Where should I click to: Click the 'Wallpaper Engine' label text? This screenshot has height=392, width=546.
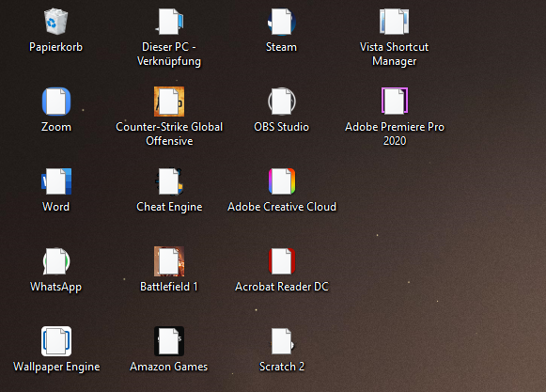(56, 367)
